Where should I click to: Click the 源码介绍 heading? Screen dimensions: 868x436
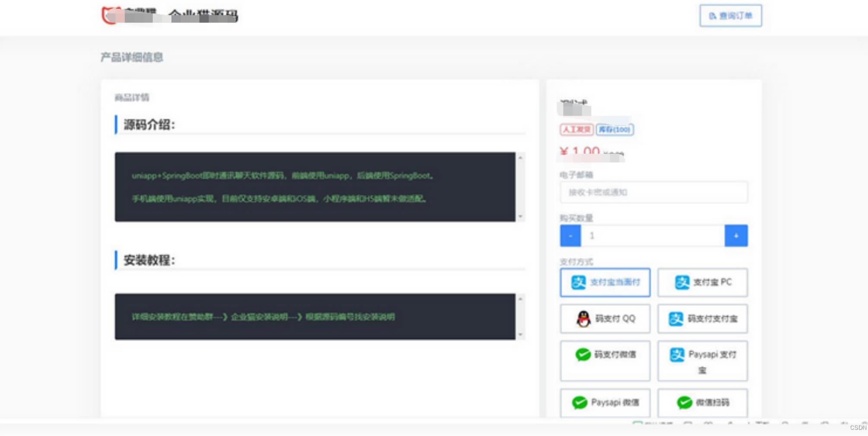149,125
